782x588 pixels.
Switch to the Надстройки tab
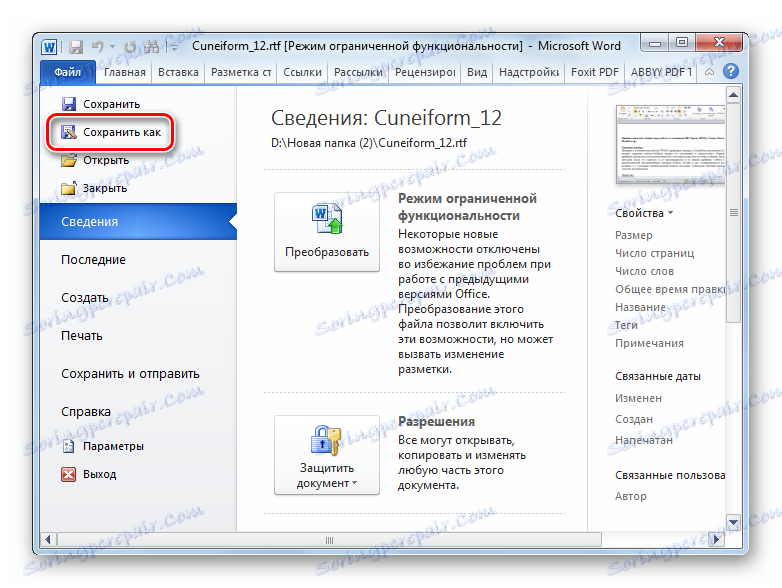pyautogui.click(x=529, y=72)
